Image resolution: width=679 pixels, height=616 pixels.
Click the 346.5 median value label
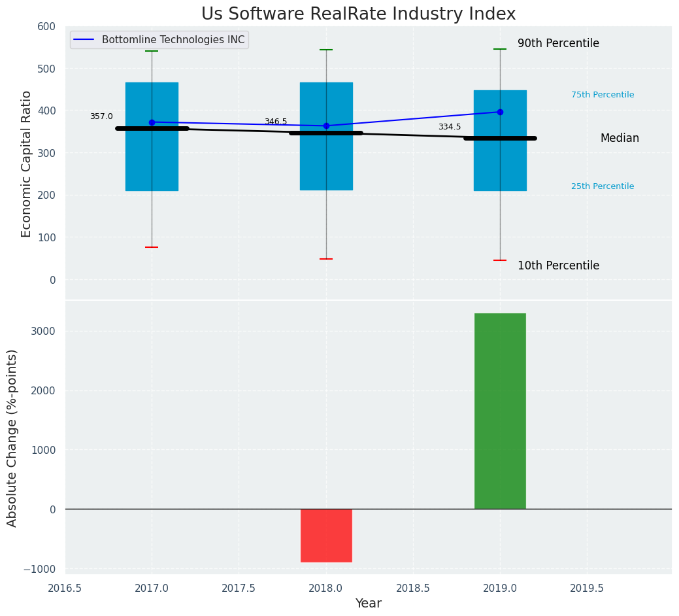(x=275, y=122)
